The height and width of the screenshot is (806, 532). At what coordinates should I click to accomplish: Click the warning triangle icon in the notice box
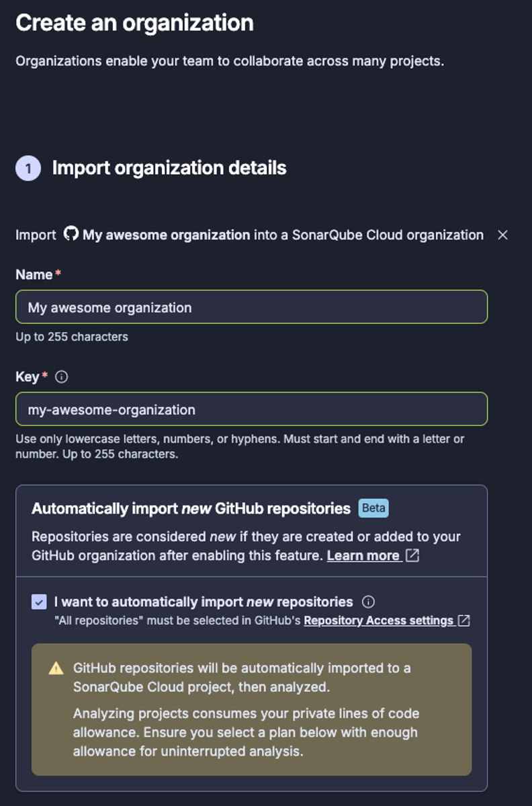[54, 668]
